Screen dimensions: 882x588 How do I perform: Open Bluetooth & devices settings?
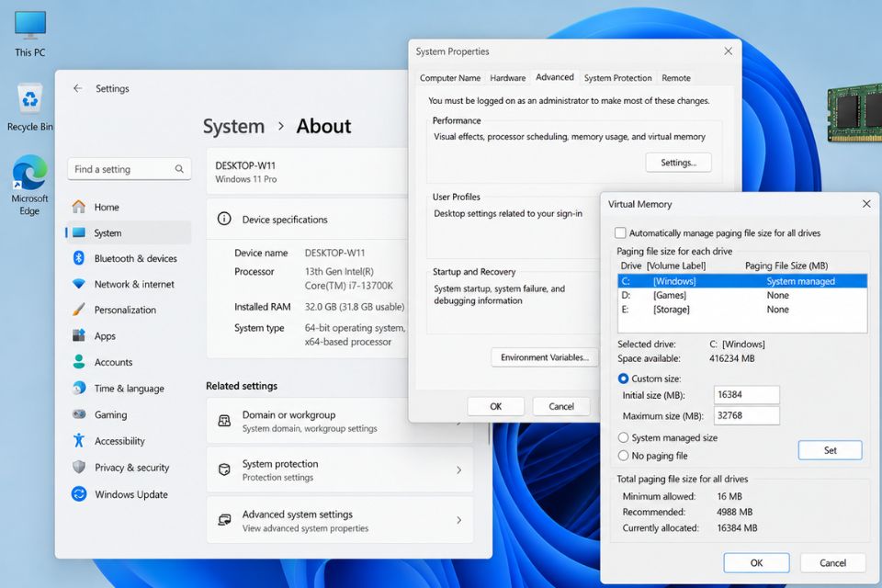129,258
